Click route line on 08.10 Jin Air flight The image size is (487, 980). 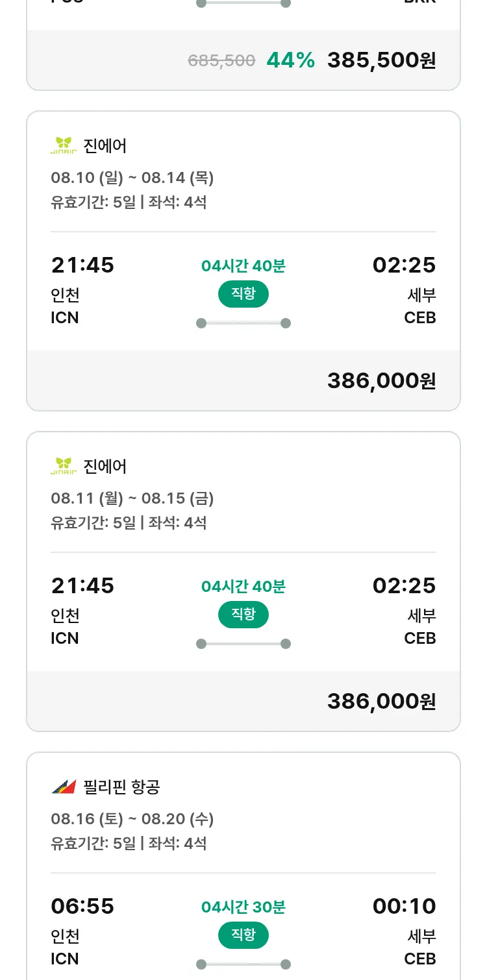coord(243,323)
